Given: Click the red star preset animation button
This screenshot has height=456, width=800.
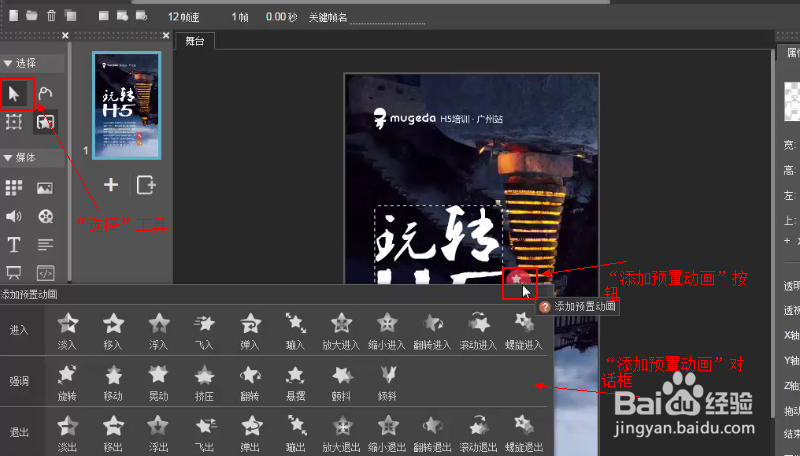Looking at the screenshot, I should [517, 280].
